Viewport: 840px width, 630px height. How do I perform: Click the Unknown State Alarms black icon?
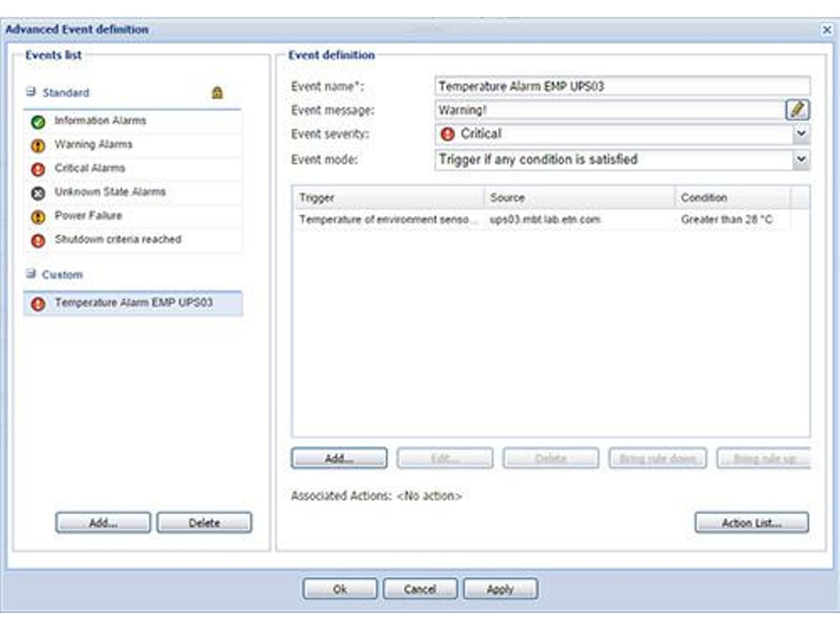[38, 193]
